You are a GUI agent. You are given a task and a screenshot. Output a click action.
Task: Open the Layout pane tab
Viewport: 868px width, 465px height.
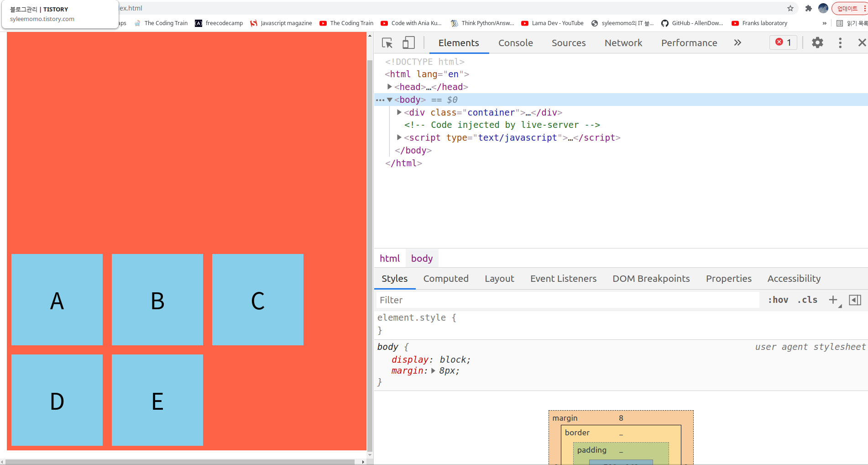click(499, 279)
